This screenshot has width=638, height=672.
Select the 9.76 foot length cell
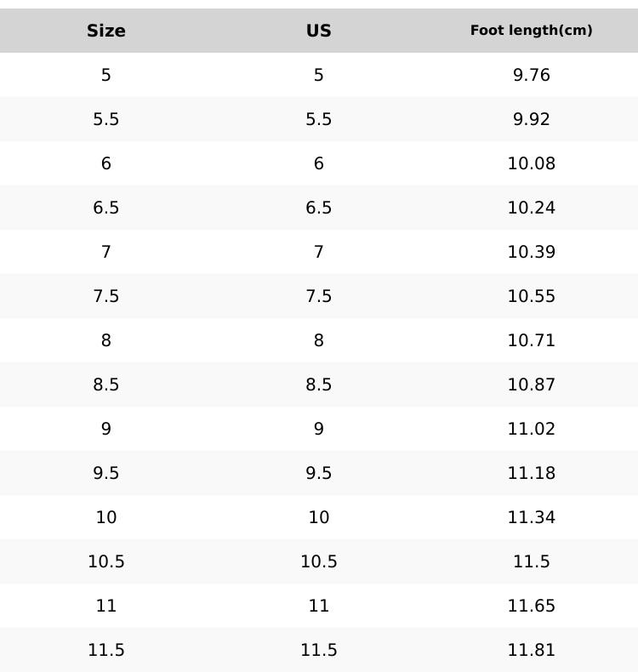point(532,75)
